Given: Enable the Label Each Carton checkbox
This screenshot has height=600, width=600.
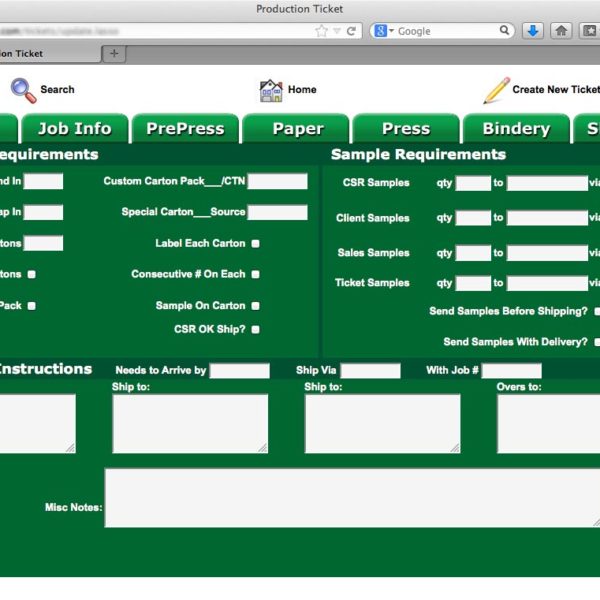Looking at the screenshot, I should point(256,243).
